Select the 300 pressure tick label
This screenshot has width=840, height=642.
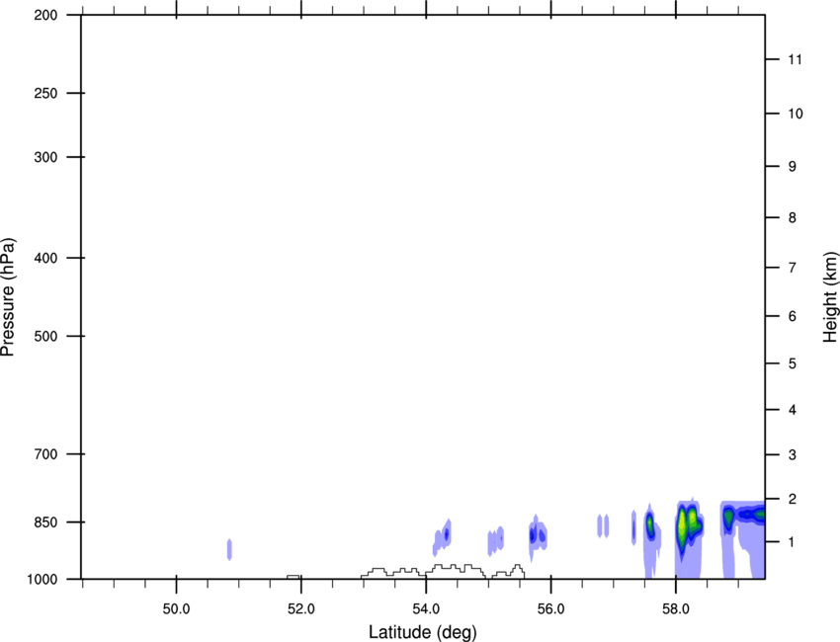[45, 157]
